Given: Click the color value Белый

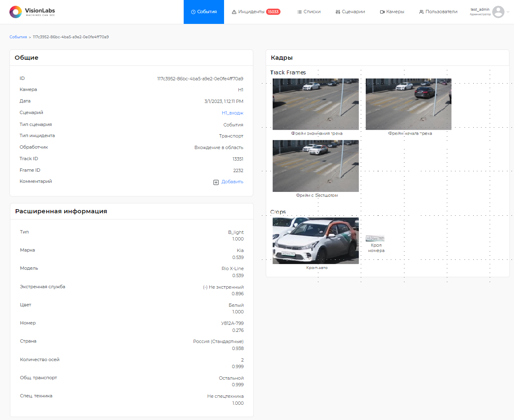Looking at the screenshot, I should pyautogui.click(x=236, y=305).
